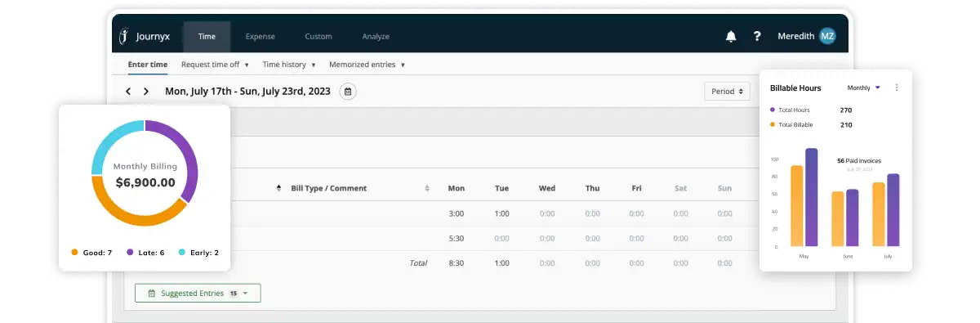Screen dimensions: 980x323
Task: Click the 210 total billable value
Action: (846, 125)
